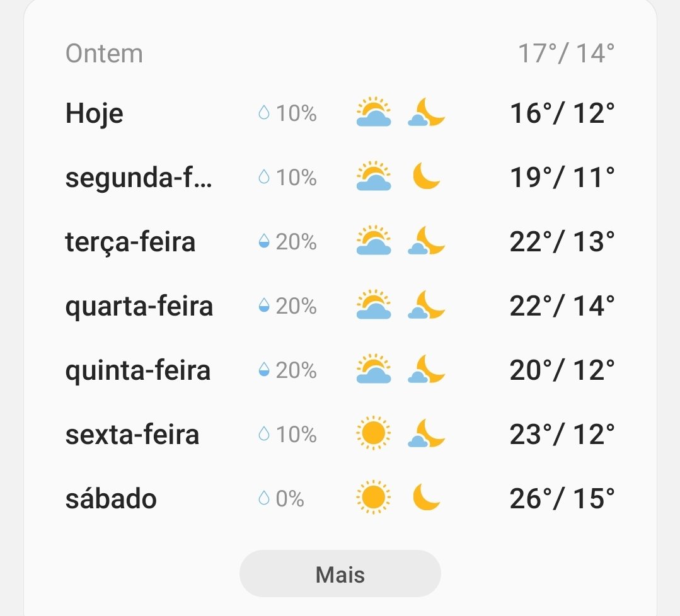Tap the quarta-feira day label
The width and height of the screenshot is (680, 616).
[x=139, y=307]
